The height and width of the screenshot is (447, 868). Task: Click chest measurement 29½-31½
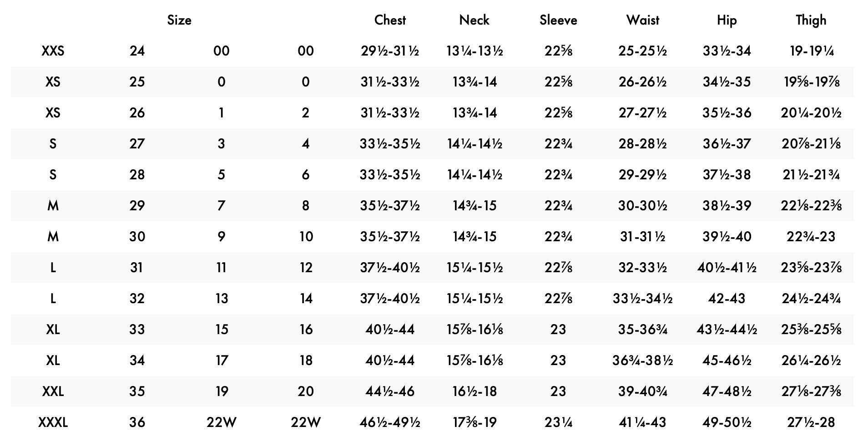(390, 51)
